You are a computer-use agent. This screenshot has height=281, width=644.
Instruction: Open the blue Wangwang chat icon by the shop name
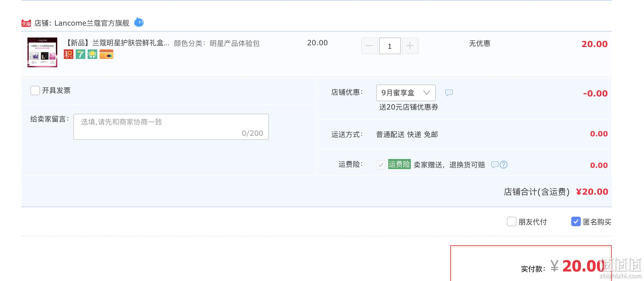pyautogui.click(x=139, y=22)
